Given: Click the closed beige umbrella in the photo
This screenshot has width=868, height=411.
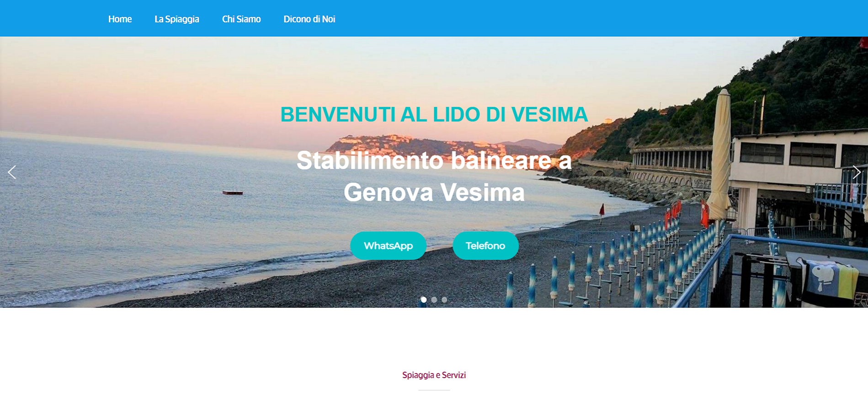Looking at the screenshot, I should tap(720, 155).
